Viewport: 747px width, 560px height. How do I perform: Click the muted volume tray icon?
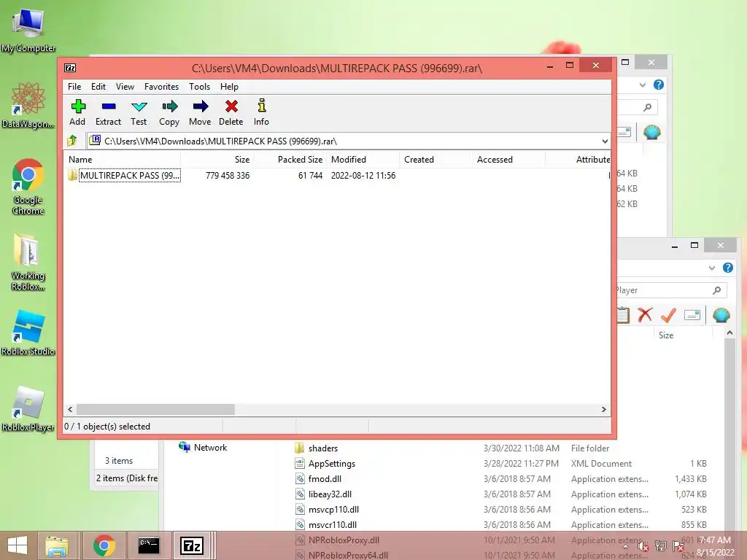643,546
